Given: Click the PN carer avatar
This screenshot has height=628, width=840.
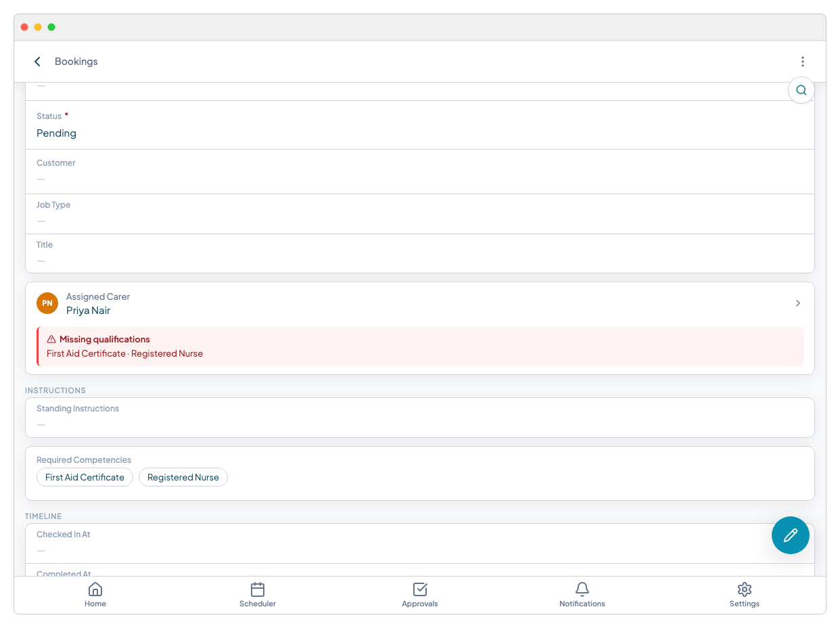Looking at the screenshot, I should pos(47,303).
